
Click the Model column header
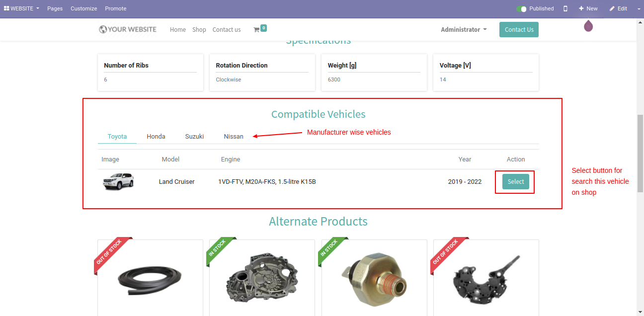(170, 159)
